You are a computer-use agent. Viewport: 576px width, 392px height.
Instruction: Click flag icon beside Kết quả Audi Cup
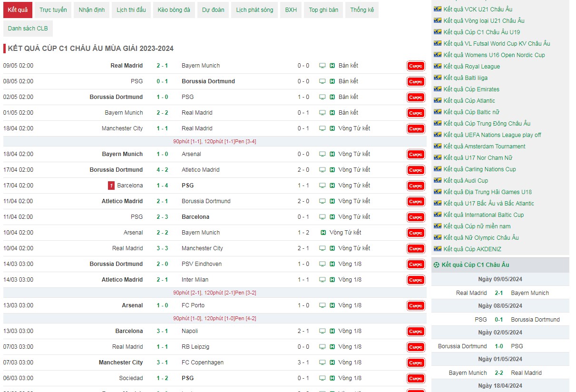coord(438,181)
